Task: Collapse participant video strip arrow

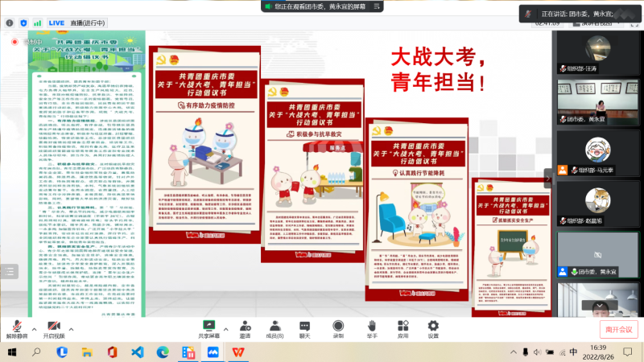Action: (x=548, y=179)
